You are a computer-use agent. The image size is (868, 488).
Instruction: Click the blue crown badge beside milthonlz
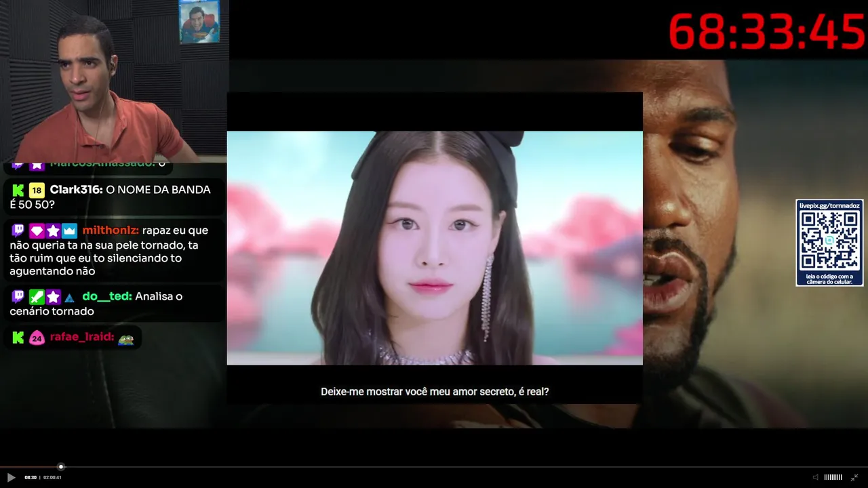point(70,230)
